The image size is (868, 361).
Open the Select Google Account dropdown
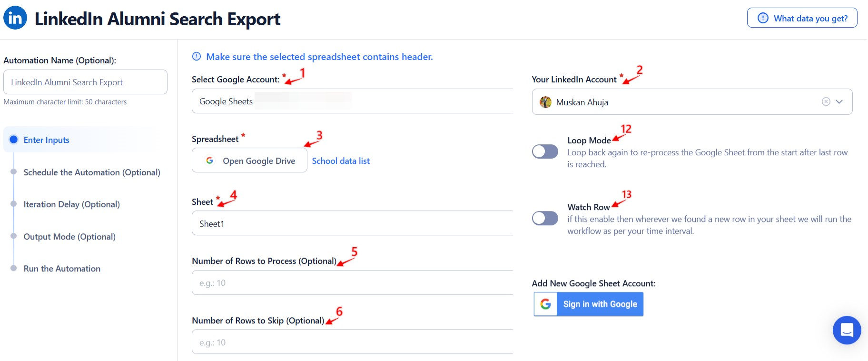click(x=352, y=101)
